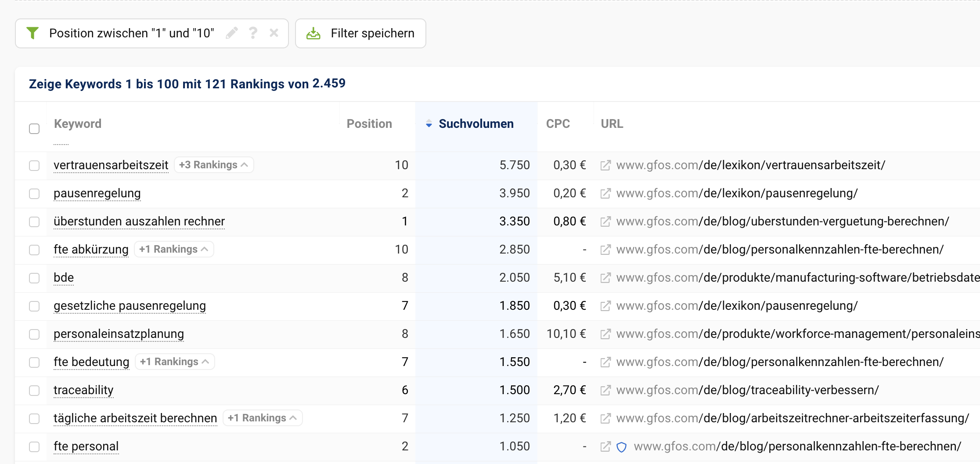Open external link icon for fte personal row

[x=605, y=446]
